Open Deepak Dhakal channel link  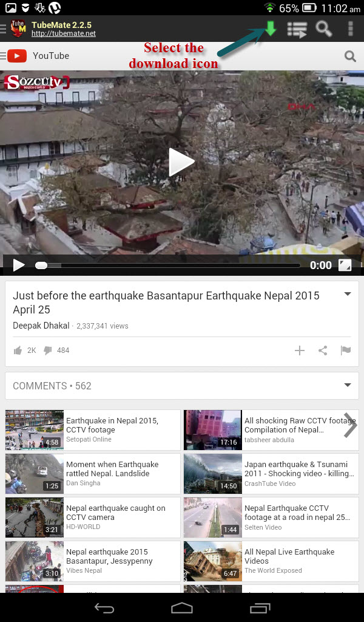[x=41, y=326]
